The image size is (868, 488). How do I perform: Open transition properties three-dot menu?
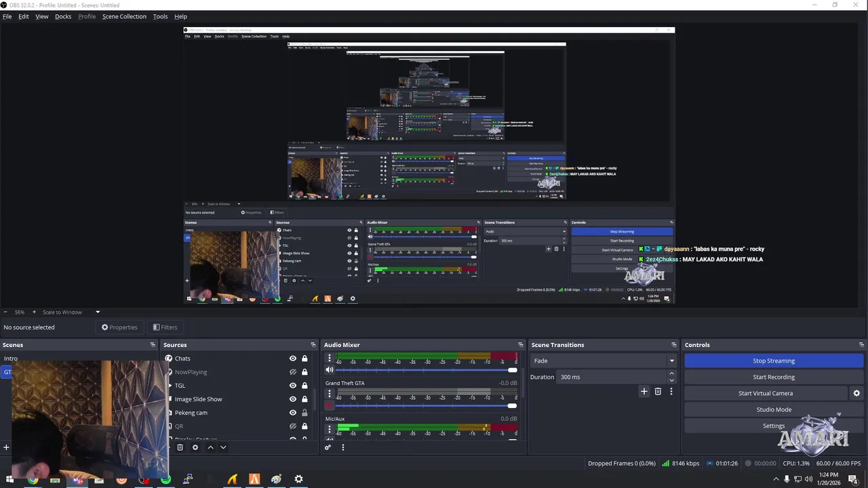pos(671,391)
